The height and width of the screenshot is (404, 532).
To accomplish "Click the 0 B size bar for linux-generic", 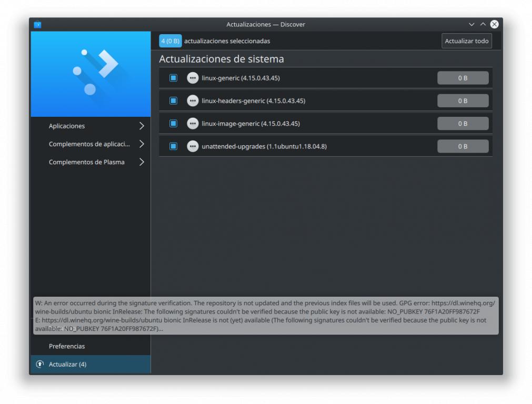I will 463,78.
